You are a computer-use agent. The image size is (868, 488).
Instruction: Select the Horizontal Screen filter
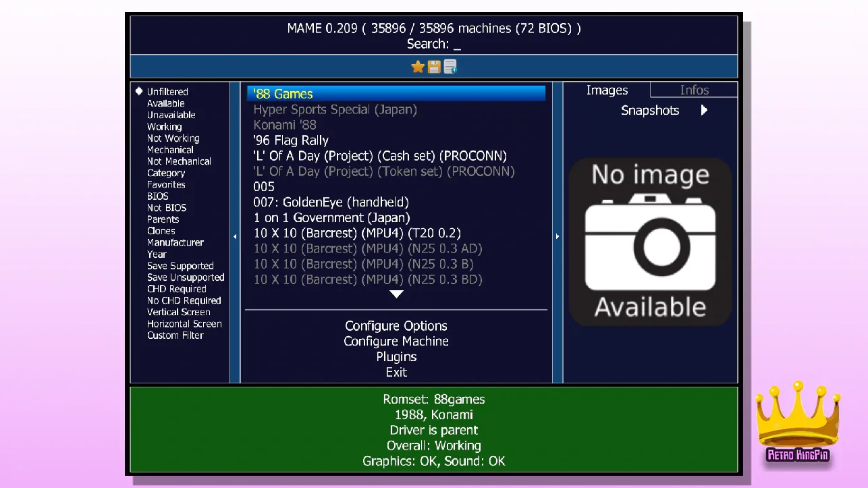tap(184, 324)
